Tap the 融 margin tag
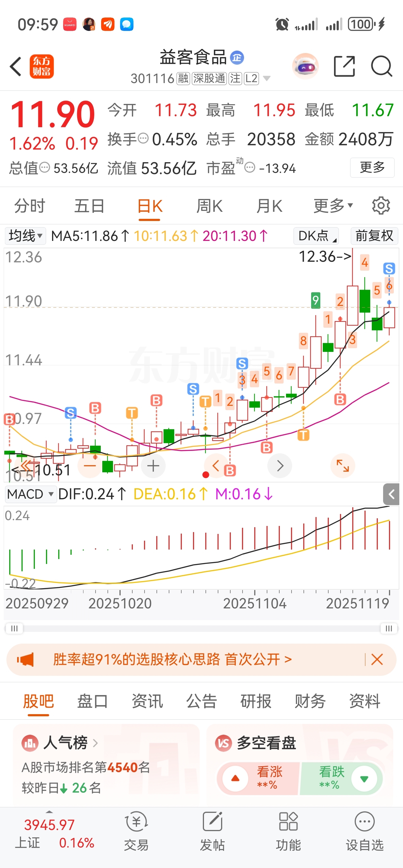This screenshot has width=403, height=868. click(x=183, y=78)
